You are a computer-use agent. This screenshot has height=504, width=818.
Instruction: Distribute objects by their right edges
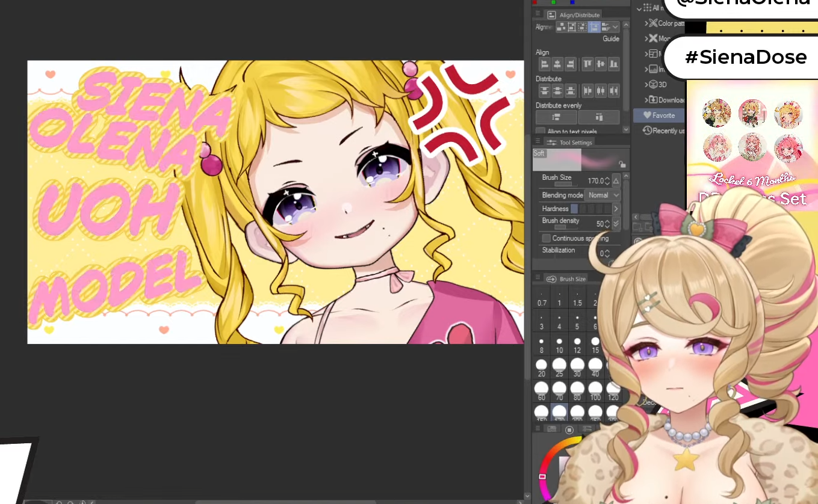click(x=613, y=91)
